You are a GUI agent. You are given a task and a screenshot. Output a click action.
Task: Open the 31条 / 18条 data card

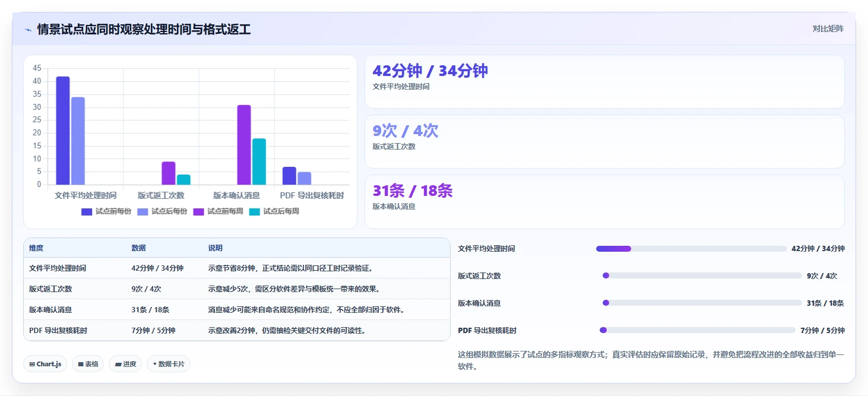pos(604,202)
